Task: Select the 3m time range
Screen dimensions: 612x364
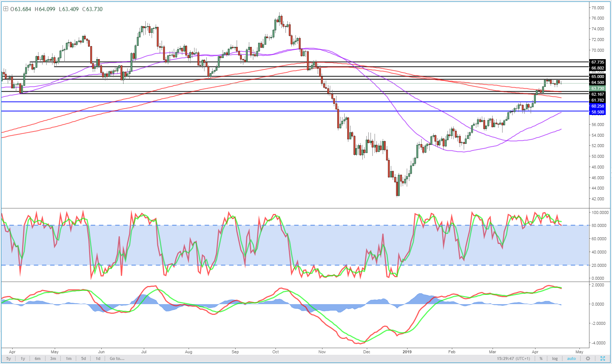Action: pos(53,358)
